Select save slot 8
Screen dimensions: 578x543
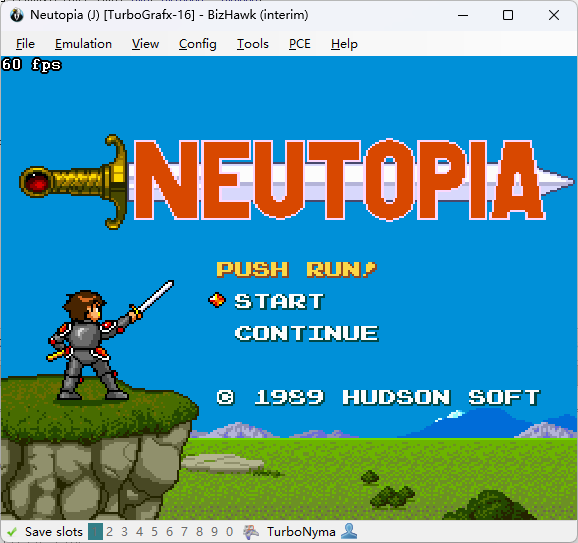pyautogui.click(x=199, y=532)
